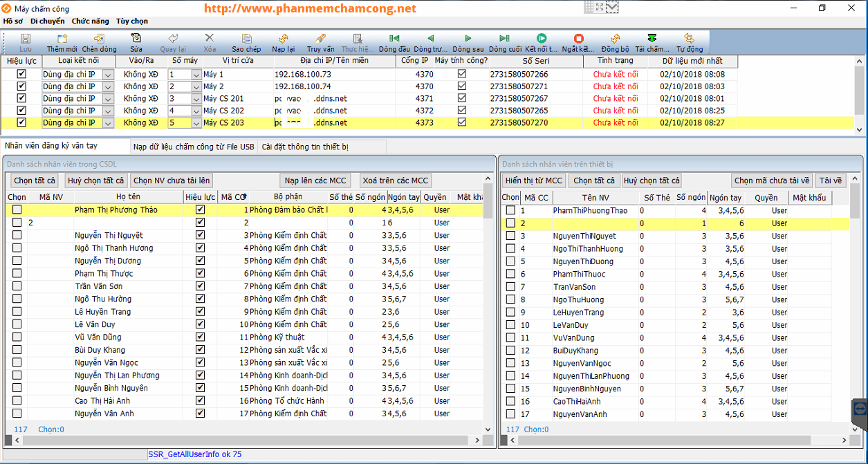The width and height of the screenshot is (868, 464).
Task: Toggle Hiệu lực checkbox for Máy 1
Action: pyautogui.click(x=21, y=74)
